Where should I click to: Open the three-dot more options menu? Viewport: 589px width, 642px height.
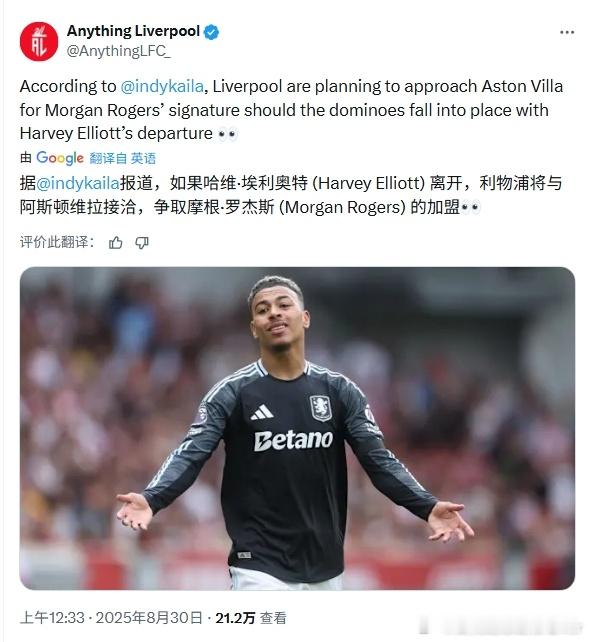coord(567,32)
